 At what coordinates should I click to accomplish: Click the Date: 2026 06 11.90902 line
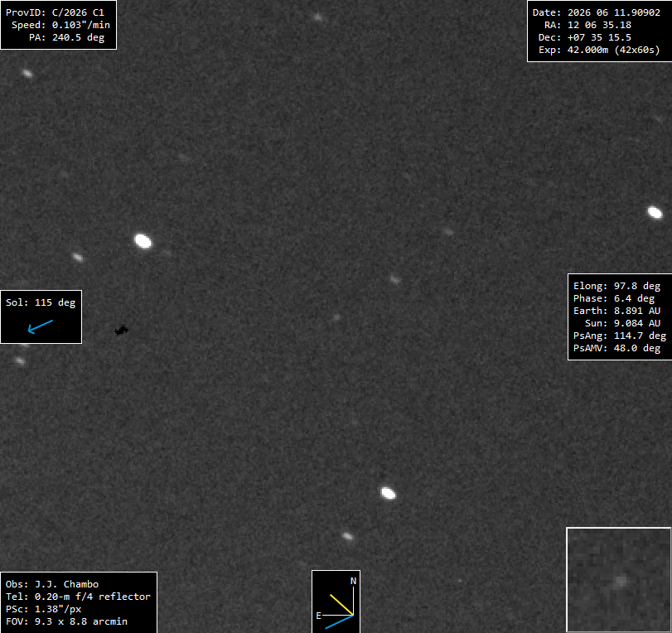coord(596,12)
